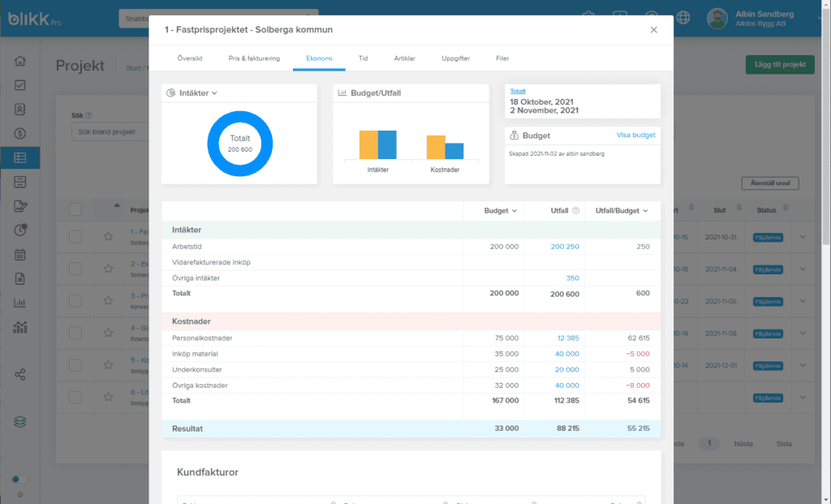Viewport: 831px width, 504px height.
Task: Click the bar chart statistics sidebar icon
Action: 20,303
